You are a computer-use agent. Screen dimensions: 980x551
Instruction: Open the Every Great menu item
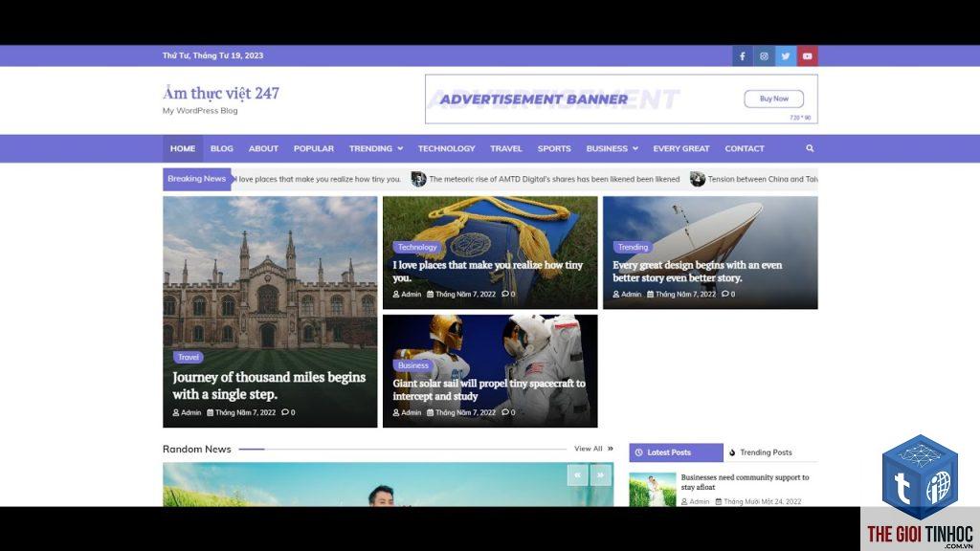coord(681,148)
